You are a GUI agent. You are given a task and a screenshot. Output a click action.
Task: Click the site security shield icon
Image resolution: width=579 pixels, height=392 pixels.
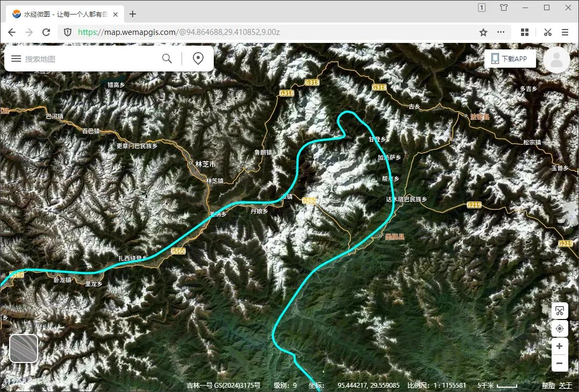pyautogui.click(x=68, y=32)
